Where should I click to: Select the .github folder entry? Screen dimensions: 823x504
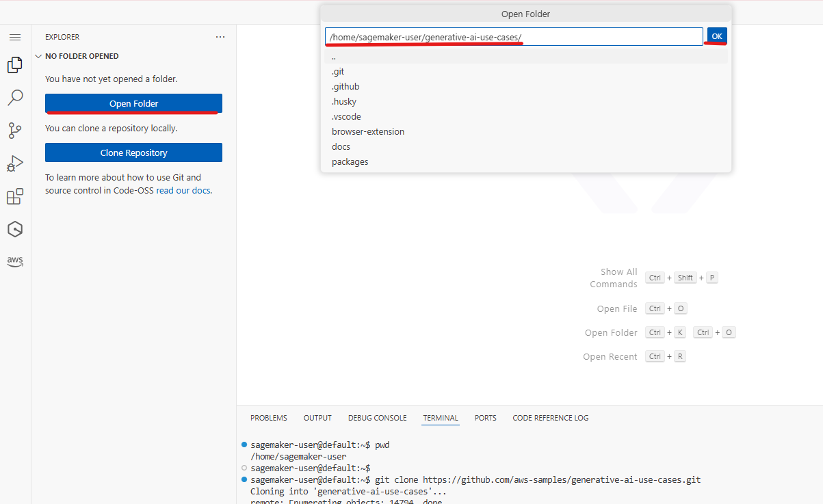(526, 86)
